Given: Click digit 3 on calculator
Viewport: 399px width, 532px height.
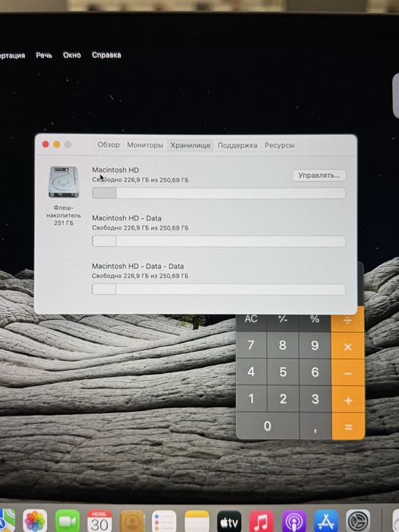Looking at the screenshot, I should pos(315,399).
